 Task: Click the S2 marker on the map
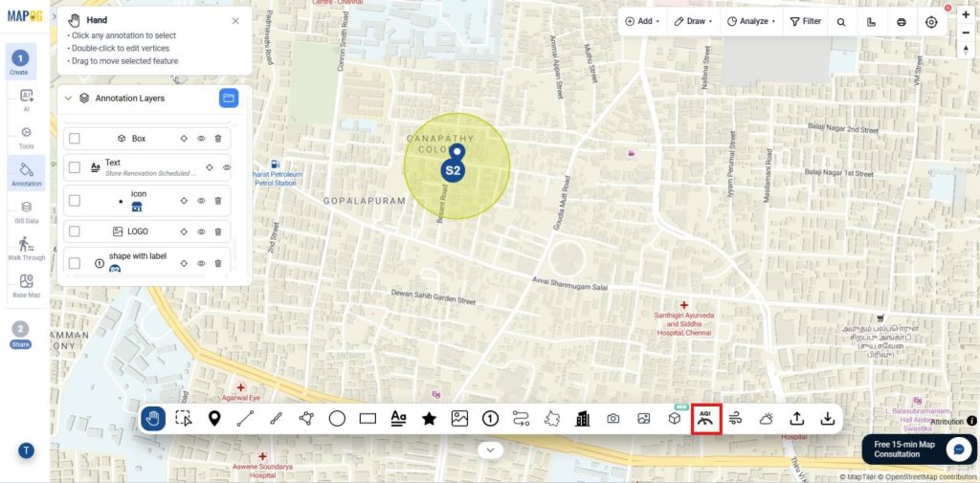click(x=453, y=170)
